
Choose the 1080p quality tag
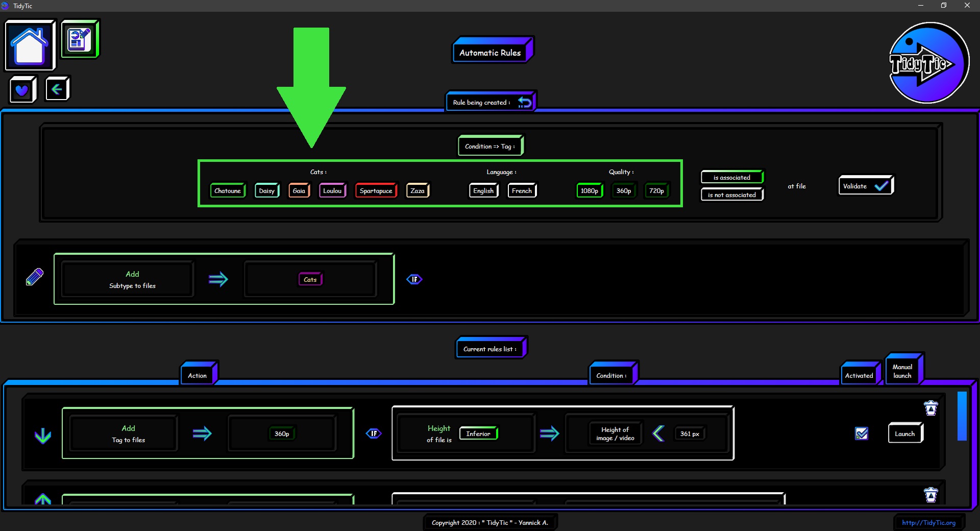589,190
